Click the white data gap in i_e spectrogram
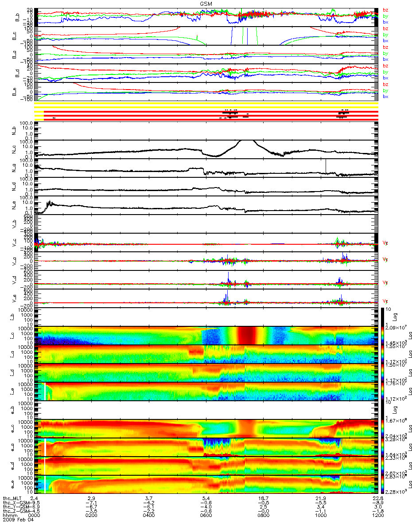The width and height of the screenshot is (412, 532). point(45,391)
